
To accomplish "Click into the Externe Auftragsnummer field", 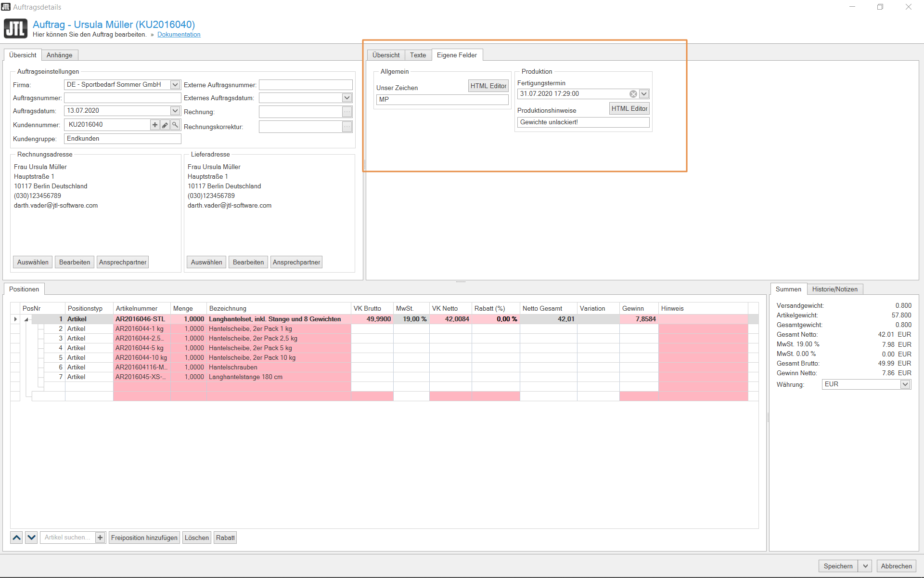I will click(x=306, y=85).
